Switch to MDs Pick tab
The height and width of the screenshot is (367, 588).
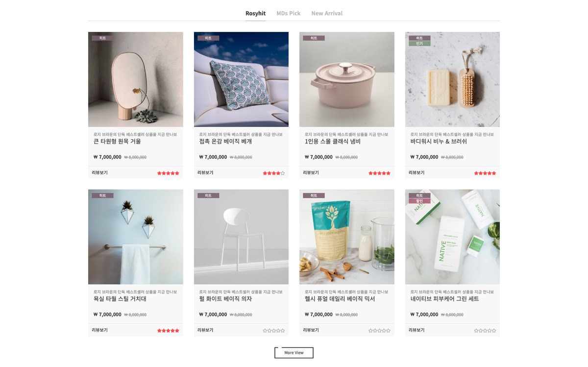288,13
